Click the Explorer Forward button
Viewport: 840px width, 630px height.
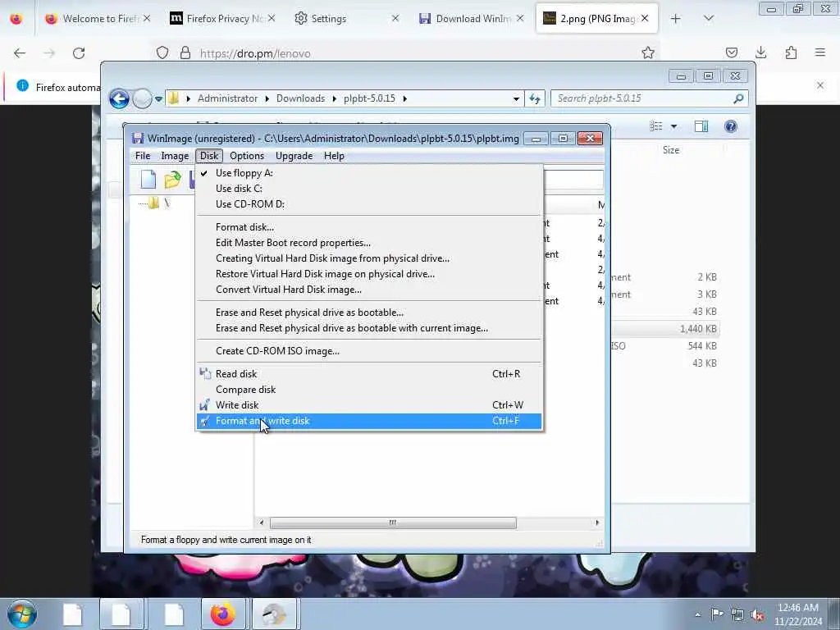[x=142, y=98]
